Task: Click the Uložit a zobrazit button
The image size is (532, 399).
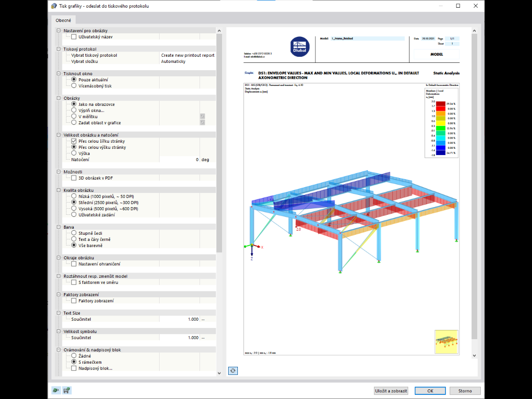Action: (391, 391)
